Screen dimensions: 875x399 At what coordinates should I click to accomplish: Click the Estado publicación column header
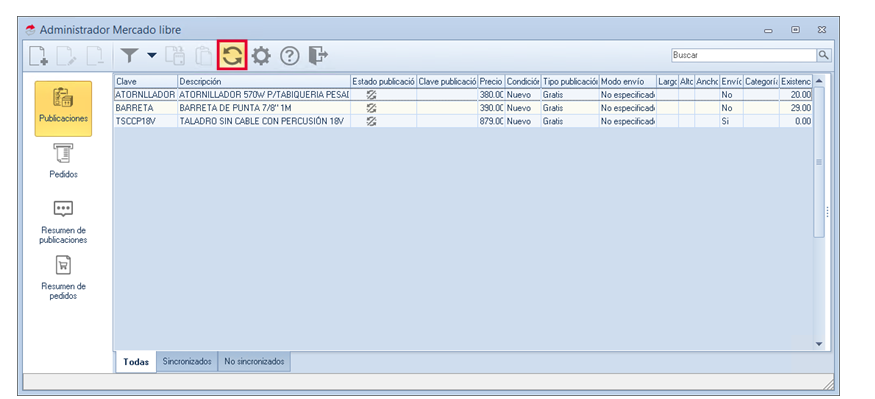coord(383,81)
